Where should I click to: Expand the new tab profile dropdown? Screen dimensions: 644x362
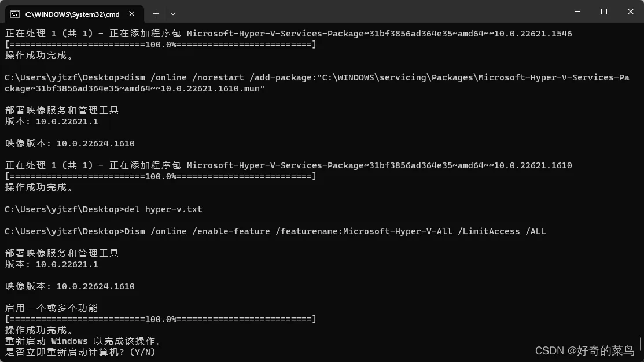pyautogui.click(x=172, y=13)
